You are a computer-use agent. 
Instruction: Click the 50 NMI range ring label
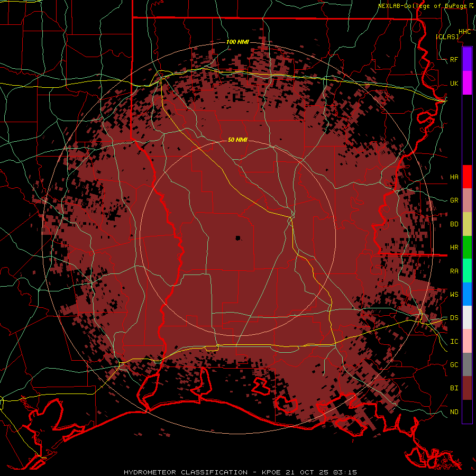click(x=237, y=140)
